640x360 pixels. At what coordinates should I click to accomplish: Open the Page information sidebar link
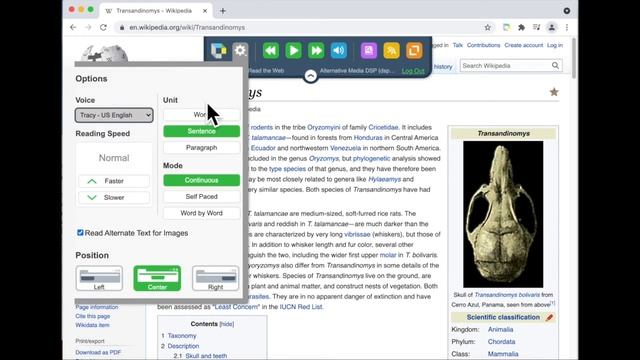[97, 307]
